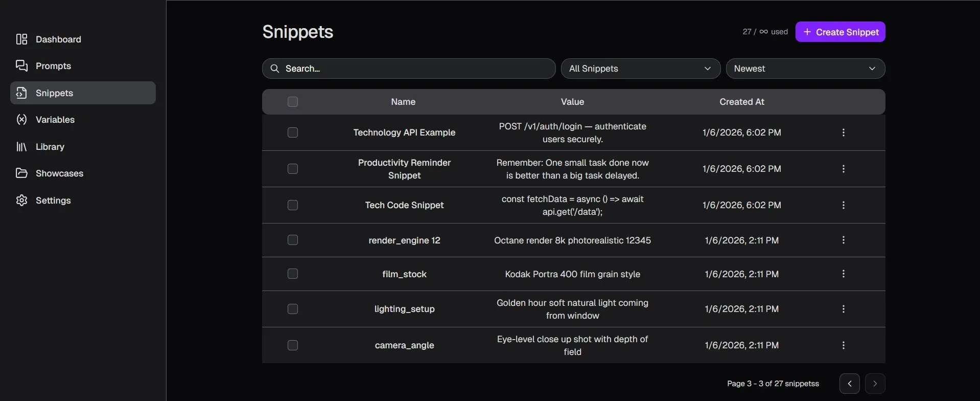Select the camera_angle row checkbox
The height and width of the screenshot is (401, 980).
[x=293, y=345]
